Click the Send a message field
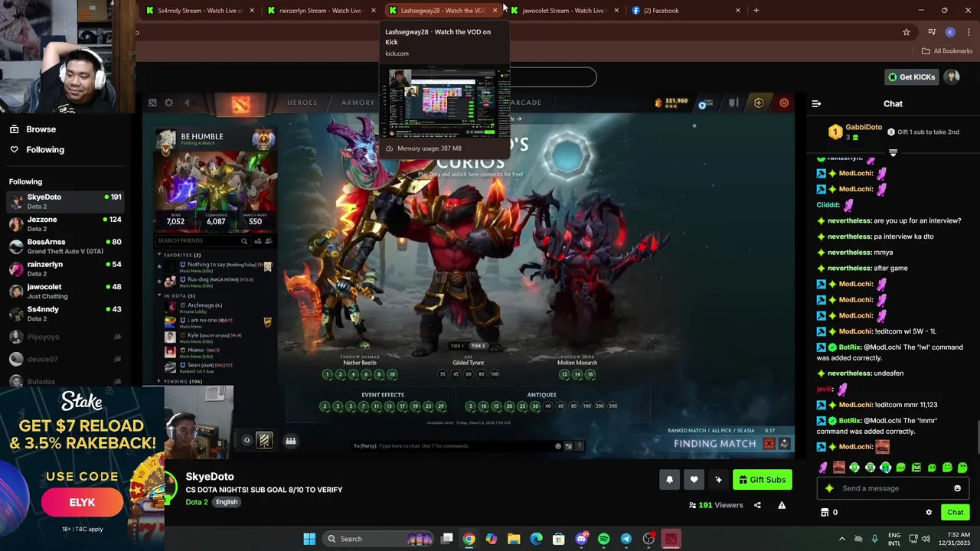The width and height of the screenshot is (980, 551). pos(892,488)
